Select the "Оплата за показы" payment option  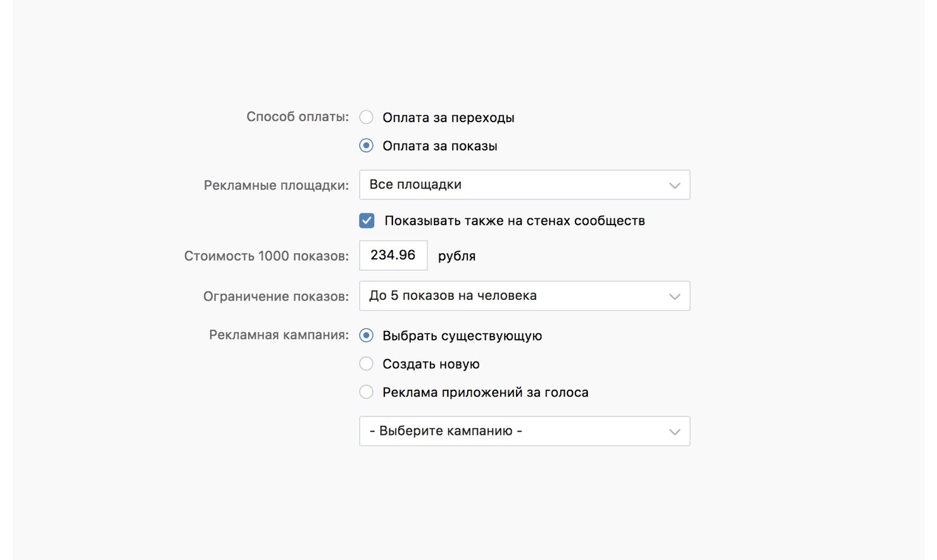(366, 146)
